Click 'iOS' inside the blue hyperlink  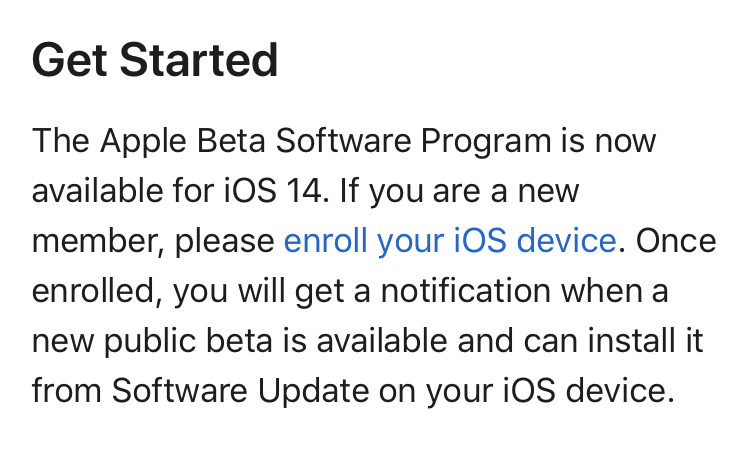(x=480, y=240)
